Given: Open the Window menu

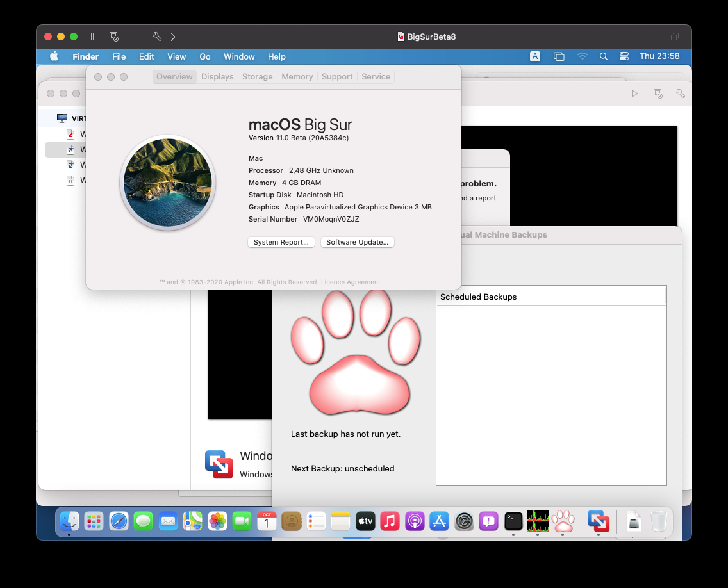Looking at the screenshot, I should point(239,56).
